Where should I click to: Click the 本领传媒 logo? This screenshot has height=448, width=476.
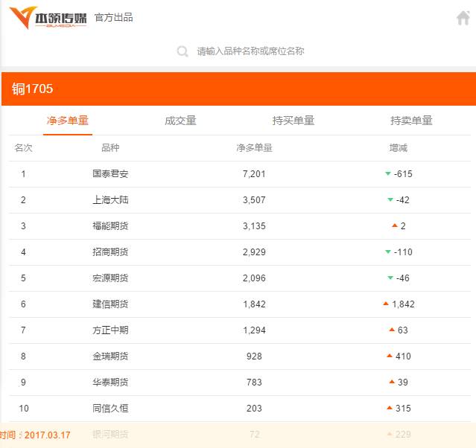click(x=48, y=18)
